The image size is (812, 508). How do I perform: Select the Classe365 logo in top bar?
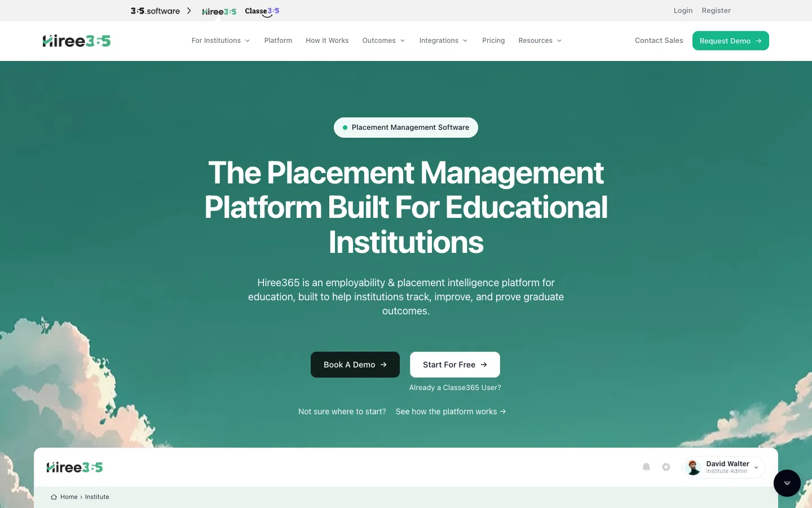[262, 11]
